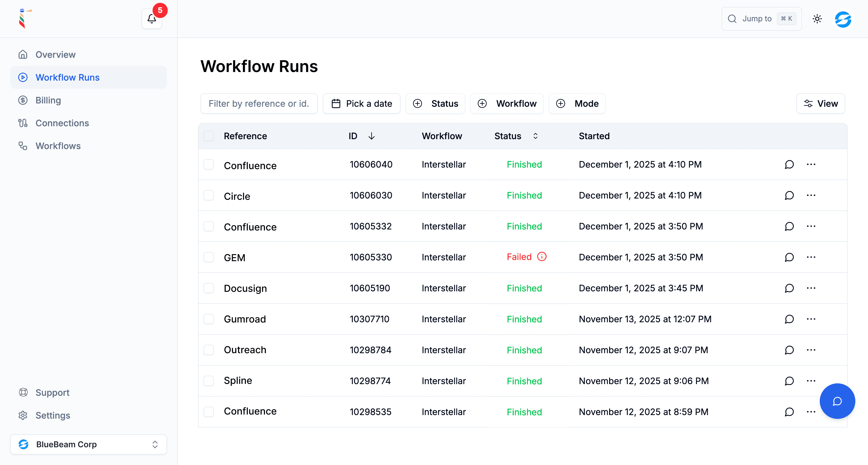Screen dimensions: 868x465
Task: Click the Pick a date button
Action: [361, 103]
